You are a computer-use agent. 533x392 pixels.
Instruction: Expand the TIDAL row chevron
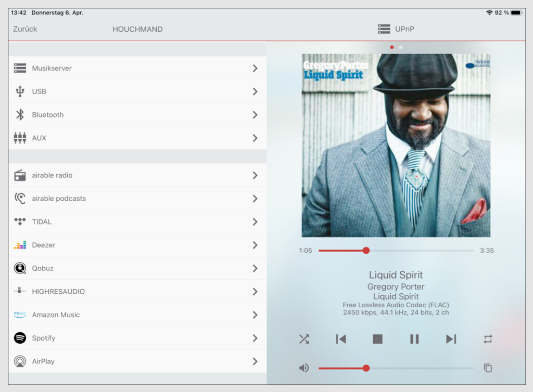(255, 221)
